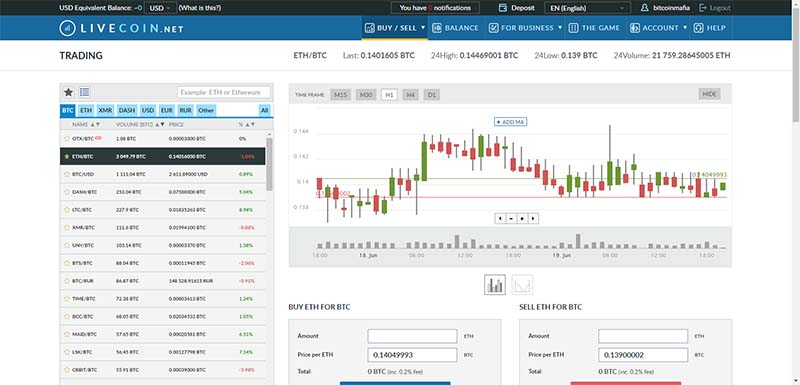The width and height of the screenshot is (800, 385).
Task: Click the Deposit wallet icon
Action: [x=503, y=8]
